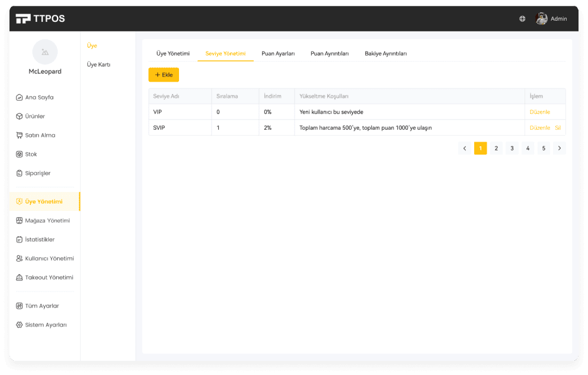Open Siparişler menu entry
The image size is (588, 375).
(37, 174)
